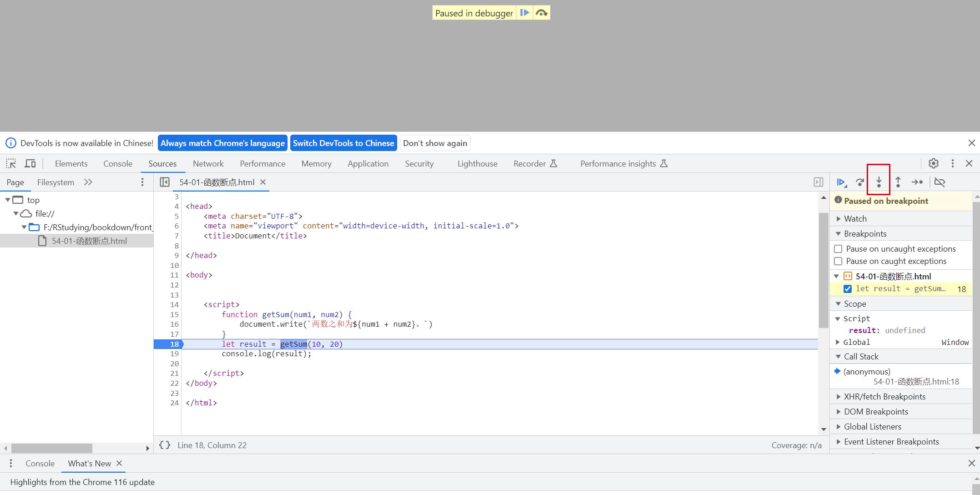Enable Pause on caught exceptions
980x495 pixels.
838,261
